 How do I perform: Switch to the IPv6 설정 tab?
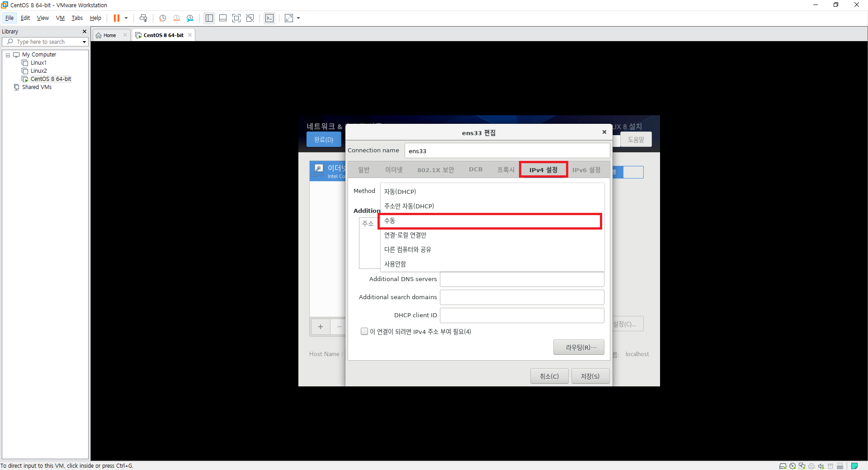point(586,169)
